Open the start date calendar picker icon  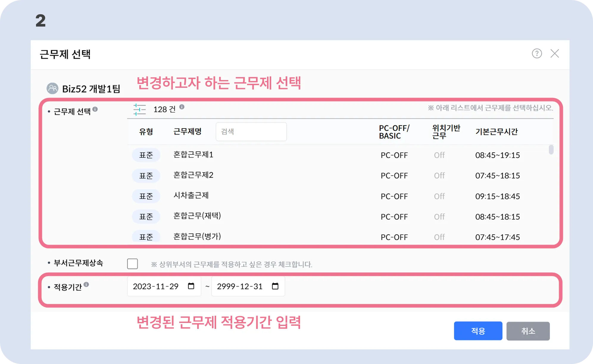191,286
